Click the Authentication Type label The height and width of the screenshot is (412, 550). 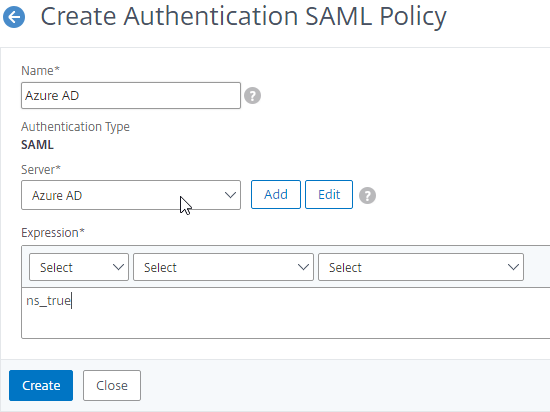click(75, 127)
